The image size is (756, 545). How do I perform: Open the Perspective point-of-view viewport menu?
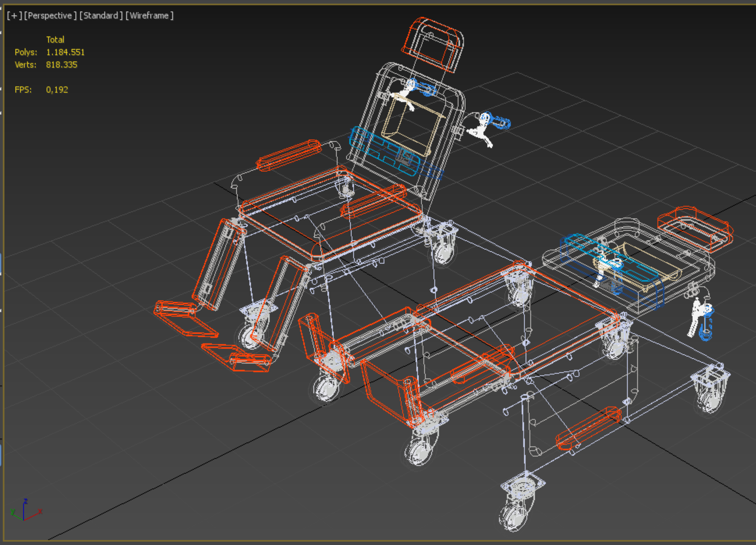tap(50, 16)
